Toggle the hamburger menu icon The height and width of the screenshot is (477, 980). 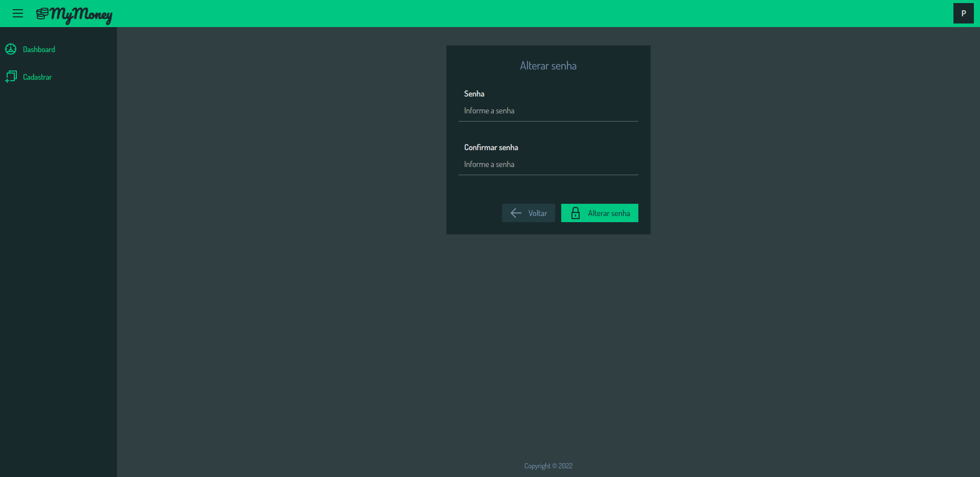point(18,13)
